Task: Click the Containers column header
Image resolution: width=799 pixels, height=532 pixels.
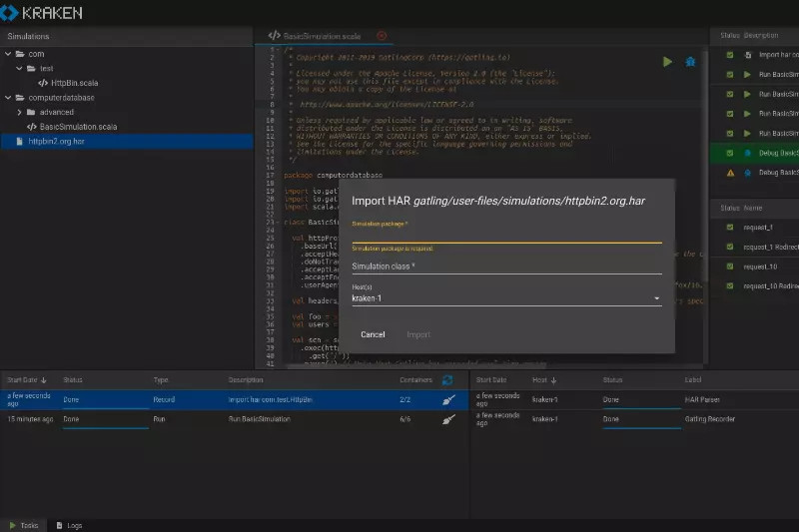Action: (415, 380)
